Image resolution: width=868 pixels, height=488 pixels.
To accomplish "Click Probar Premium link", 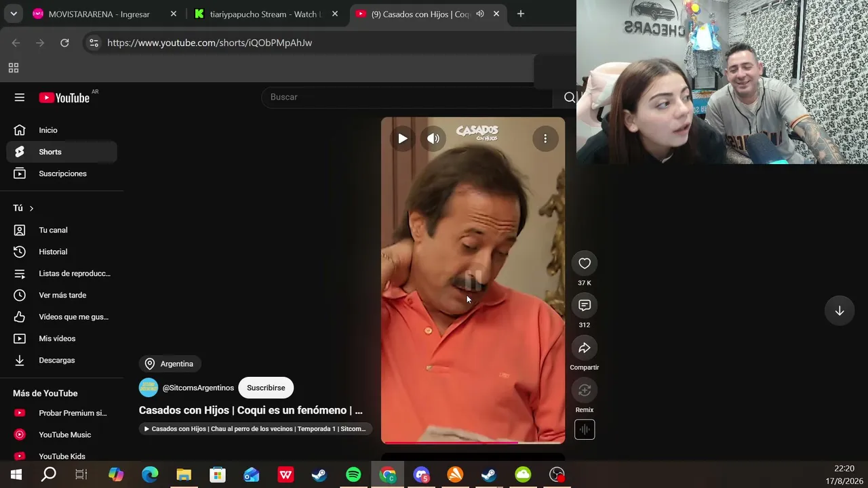I will (x=62, y=413).
